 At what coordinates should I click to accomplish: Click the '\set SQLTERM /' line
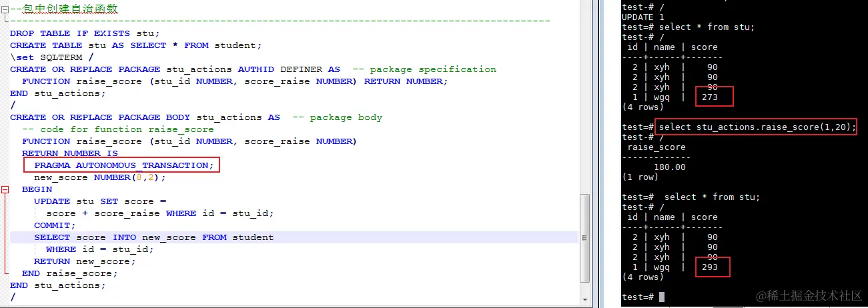tap(51, 57)
